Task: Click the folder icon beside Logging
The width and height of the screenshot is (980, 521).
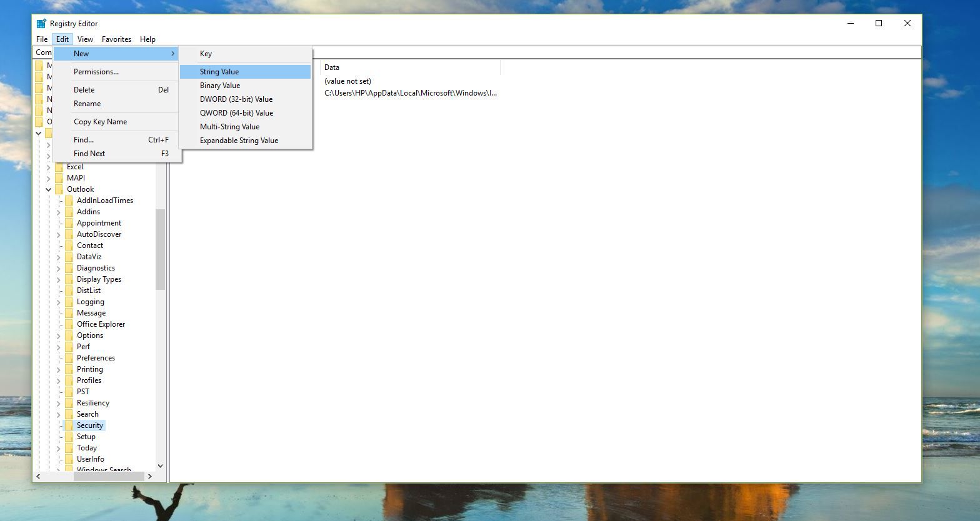Action: coord(69,302)
